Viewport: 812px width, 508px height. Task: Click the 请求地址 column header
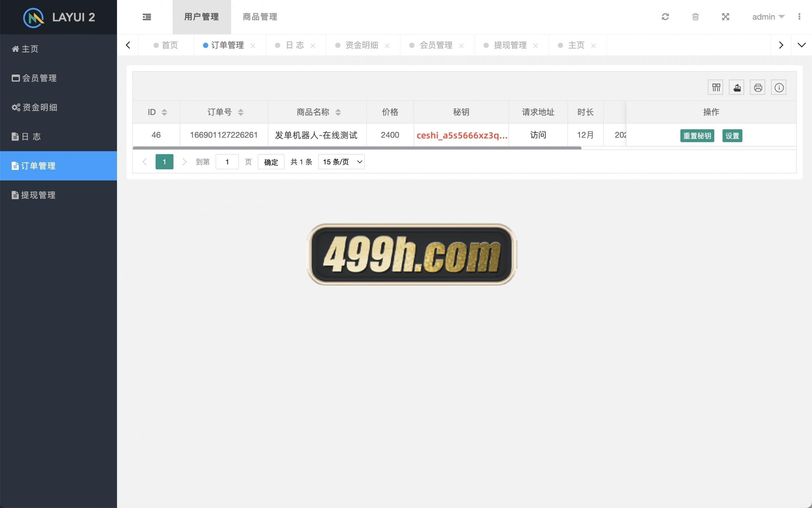pos(538,112)
